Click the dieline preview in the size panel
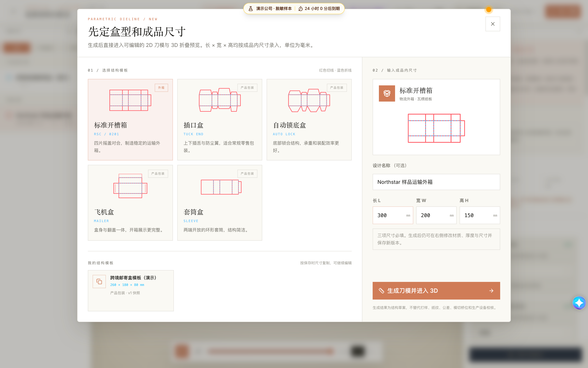Screen dimensions: 588x368 click(436, 128)
